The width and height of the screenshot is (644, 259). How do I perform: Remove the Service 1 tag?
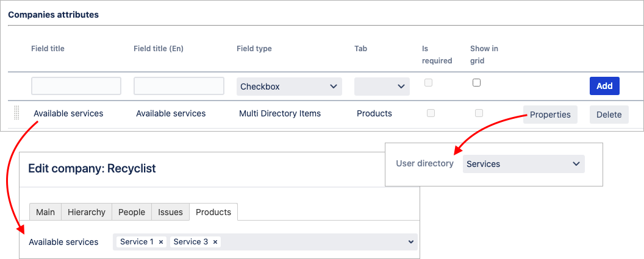click(x=161, y=242)
